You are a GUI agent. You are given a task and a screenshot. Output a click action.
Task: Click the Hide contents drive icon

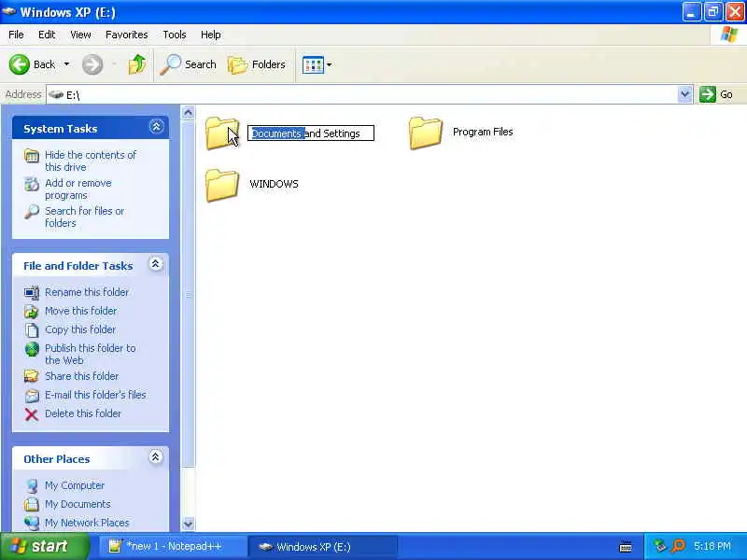click(x=32, y=156)
